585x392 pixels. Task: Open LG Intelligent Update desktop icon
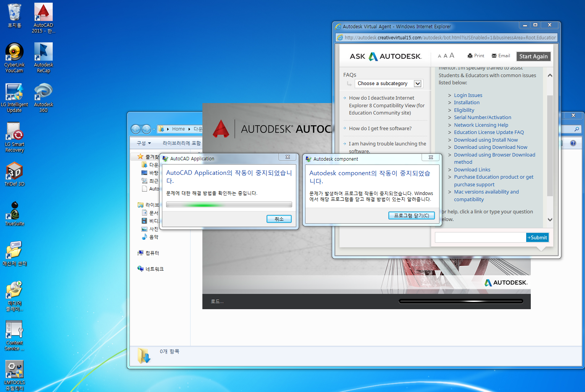pyautogui.click(x=15, y=97)
